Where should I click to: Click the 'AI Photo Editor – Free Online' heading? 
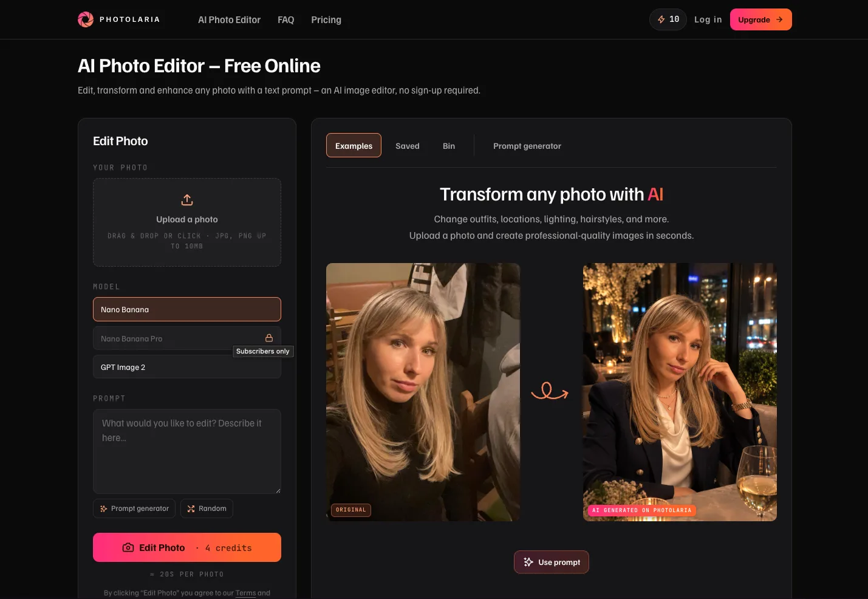point(199,66)
